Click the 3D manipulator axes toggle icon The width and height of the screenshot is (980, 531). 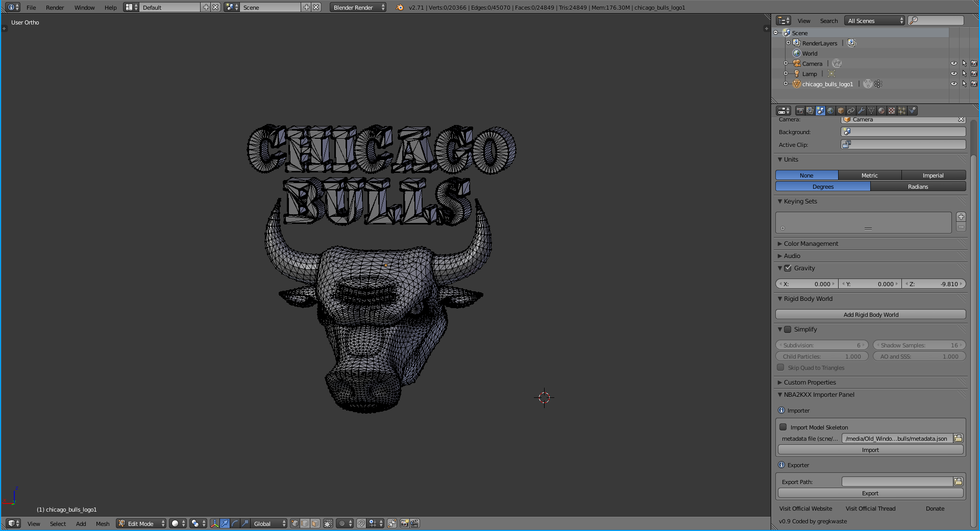click(x=215, y=523)
